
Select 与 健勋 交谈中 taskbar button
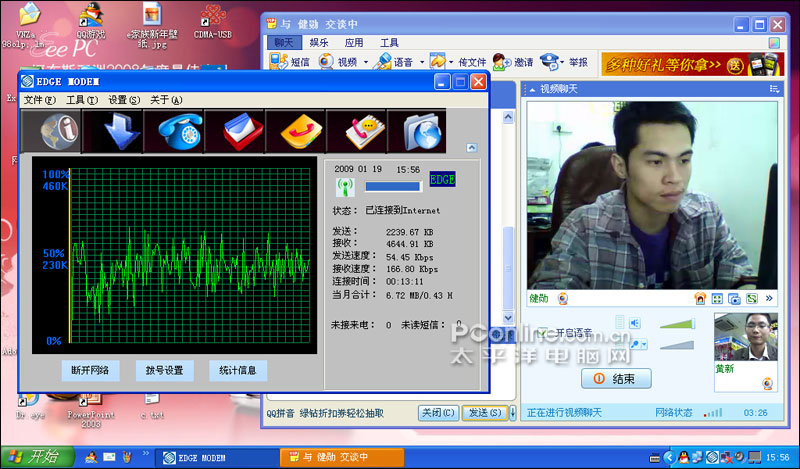pyautogui.click(x=342, y=458)
